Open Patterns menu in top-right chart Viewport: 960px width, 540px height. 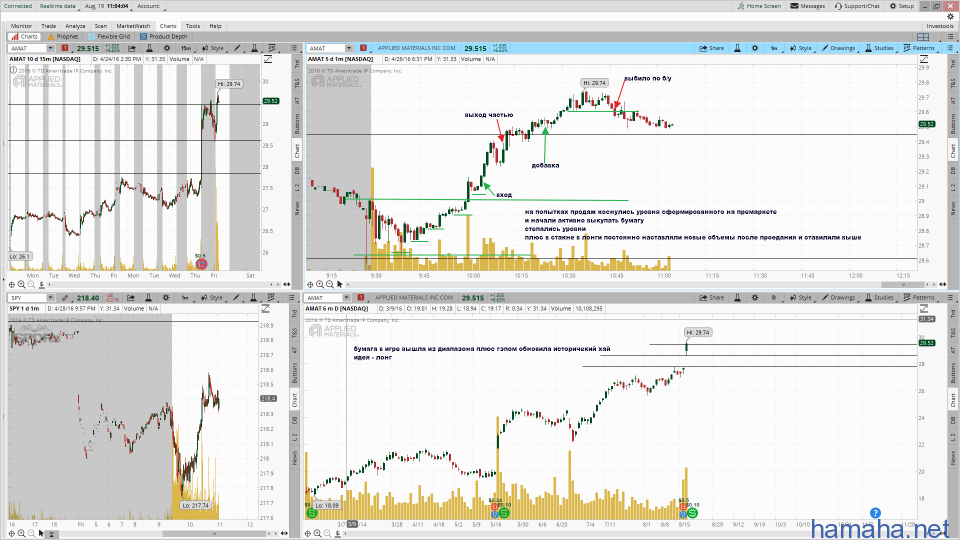pyautogui.click(x=920, y=48)
